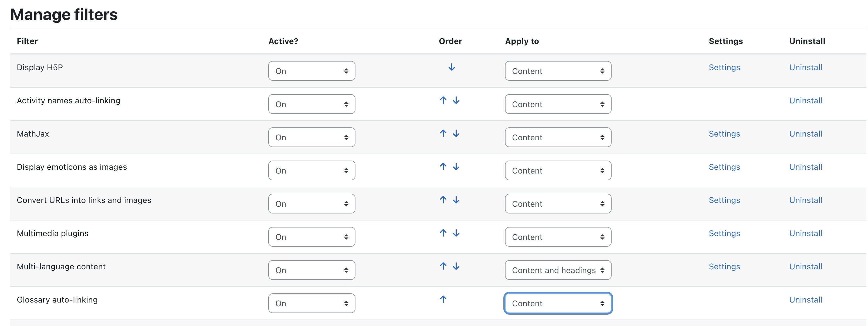Uninstall the MathJax filter
Image resolution: width=868 pixels, height=326 pixels.
click(x=806, y=134)
